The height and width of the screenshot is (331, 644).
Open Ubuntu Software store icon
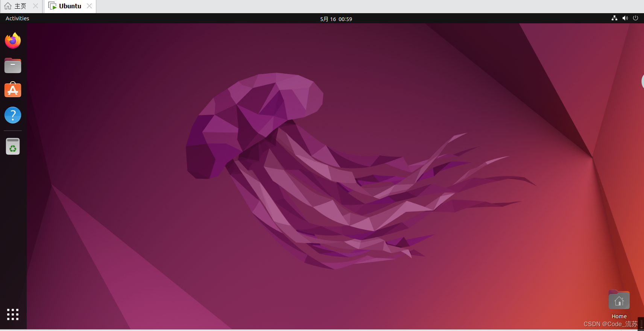click(x=13, y=90)
